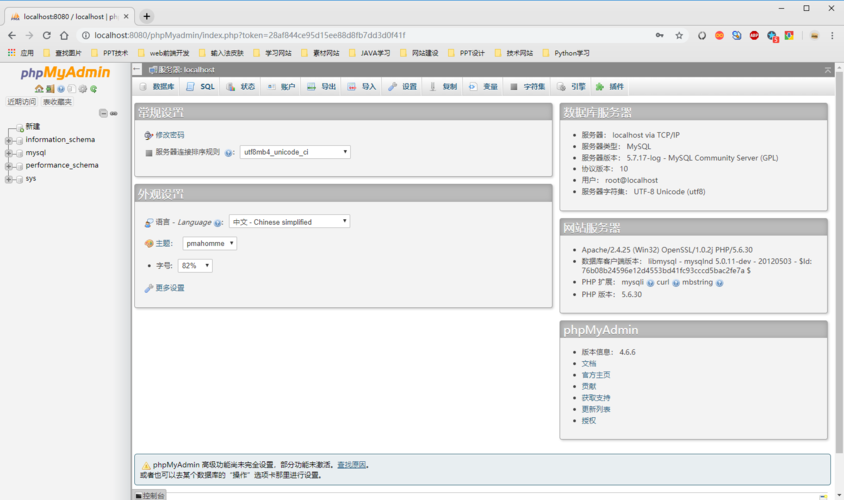Open the 文档 documentation link
The height and width of the screenshot is (500, 844).
589,364
